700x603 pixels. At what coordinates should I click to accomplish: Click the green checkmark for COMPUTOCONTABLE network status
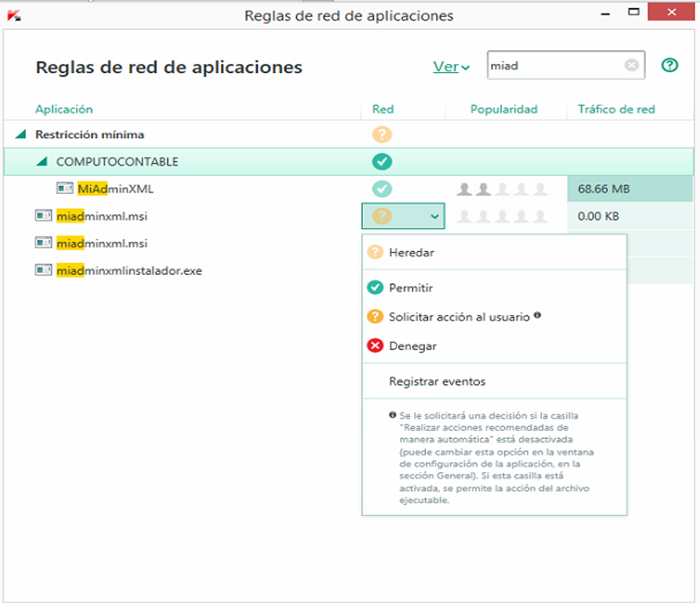click(x=382, y=162)
